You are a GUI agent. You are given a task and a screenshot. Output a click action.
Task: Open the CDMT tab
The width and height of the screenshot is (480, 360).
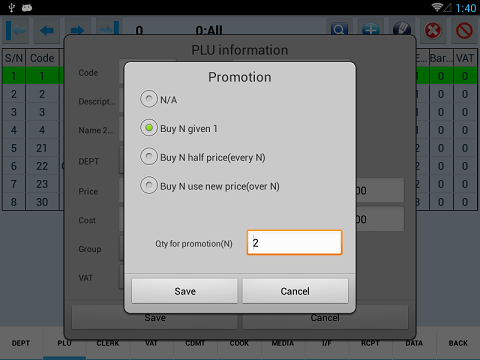(x=195, y=343)
